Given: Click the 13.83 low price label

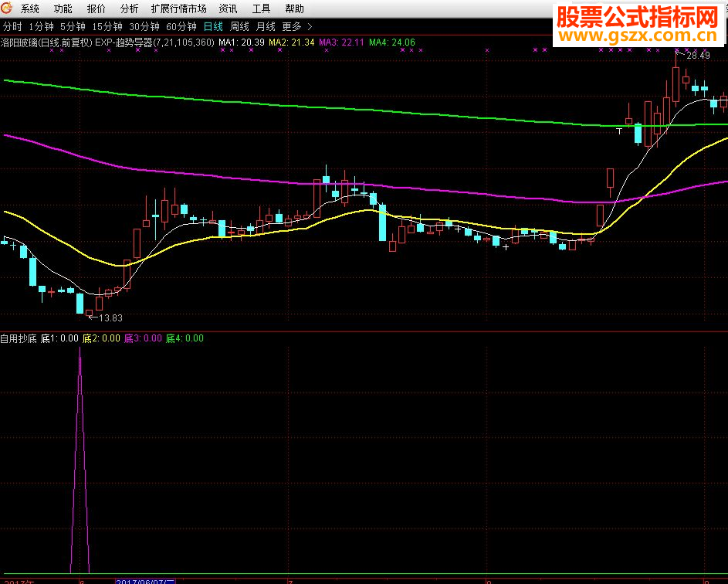Looking at the screenshot, I should (x=110, y=318).
